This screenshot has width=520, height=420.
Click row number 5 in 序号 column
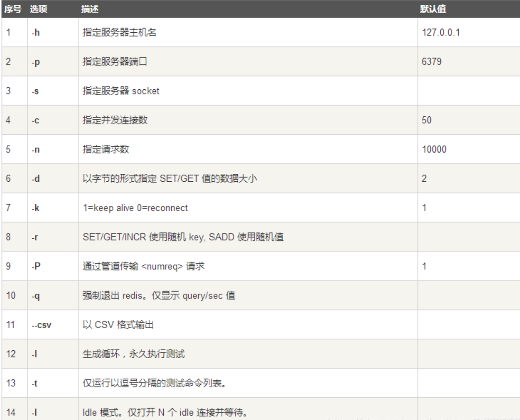pyautogui.click(x=8, y=149)
